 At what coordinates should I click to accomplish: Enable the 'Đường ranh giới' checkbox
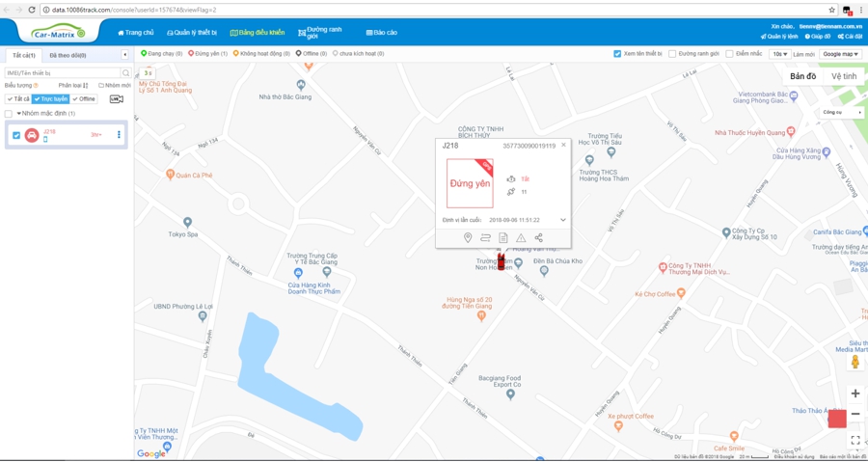click(672, 54)
